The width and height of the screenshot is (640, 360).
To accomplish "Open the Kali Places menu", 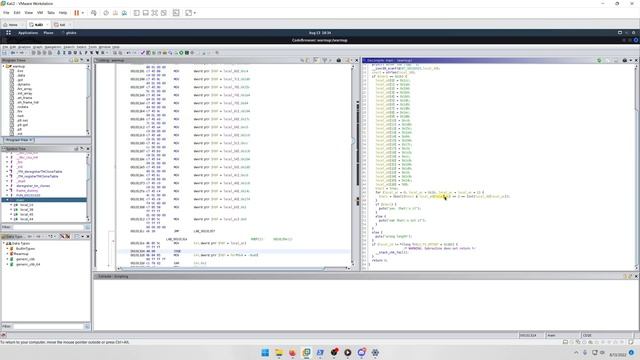I will pos(48,33).
